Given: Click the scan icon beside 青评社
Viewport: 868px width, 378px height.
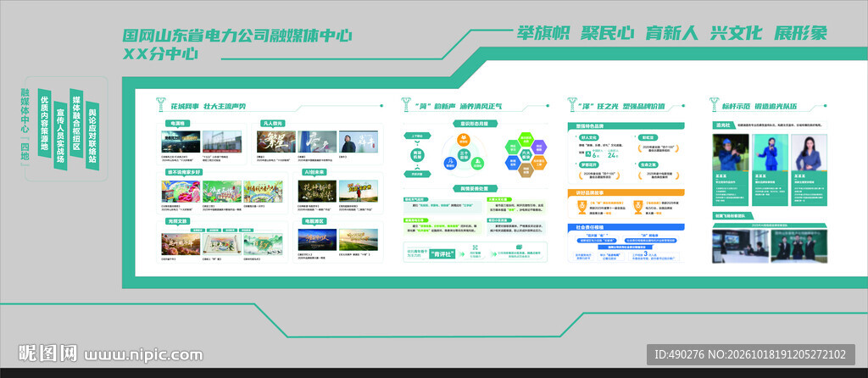Looking at the screenshot, I should tap(475, 248).
